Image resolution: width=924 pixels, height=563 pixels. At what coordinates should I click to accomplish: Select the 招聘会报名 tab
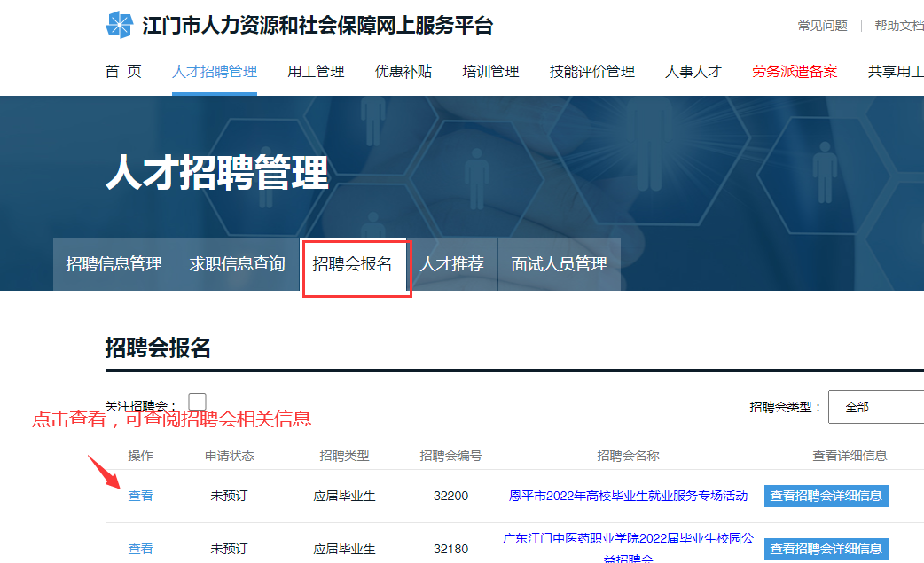click(x=353, y=264)
